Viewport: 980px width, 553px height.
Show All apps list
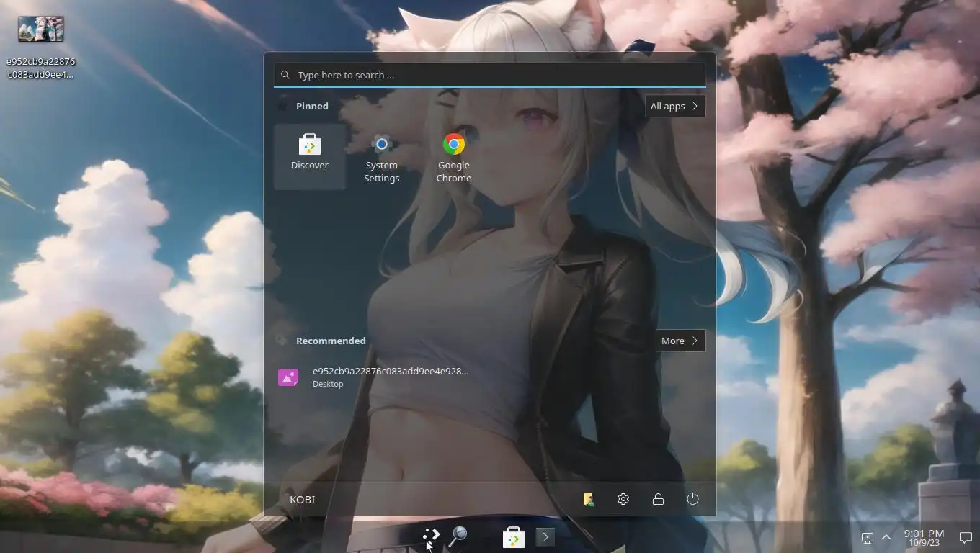tap(675, 106)
